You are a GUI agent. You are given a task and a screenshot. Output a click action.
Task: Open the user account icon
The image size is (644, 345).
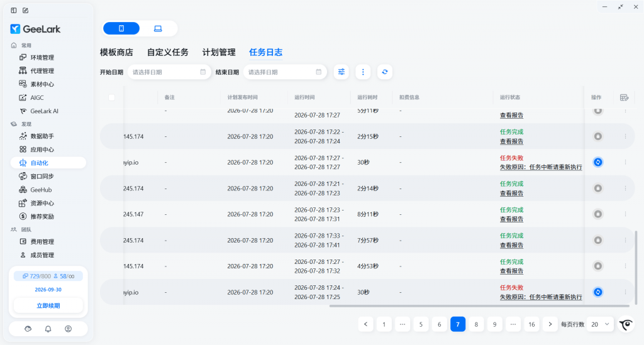coord(68,329)
